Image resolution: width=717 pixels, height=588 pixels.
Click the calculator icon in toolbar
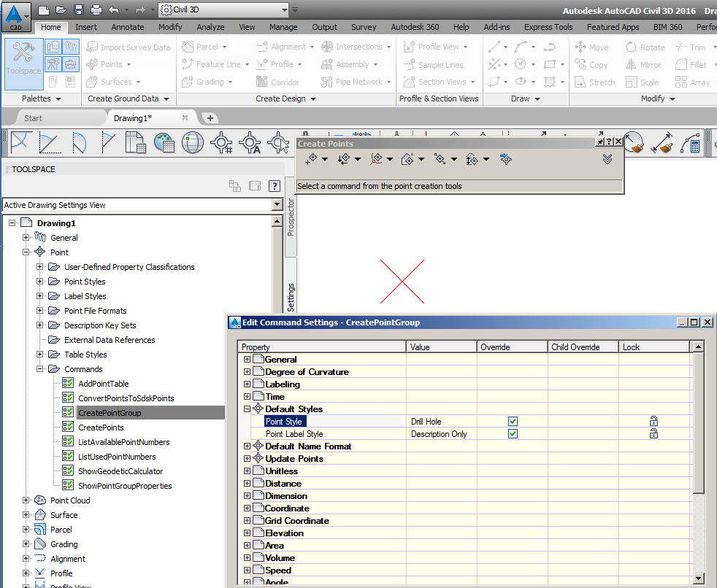click(x=691, y=142)
